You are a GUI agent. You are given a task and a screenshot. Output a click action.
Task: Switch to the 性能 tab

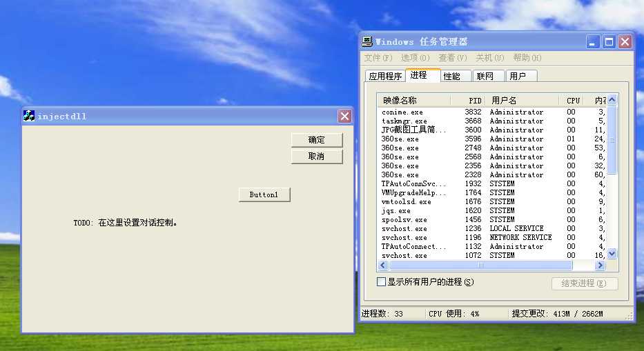(456, 77)
